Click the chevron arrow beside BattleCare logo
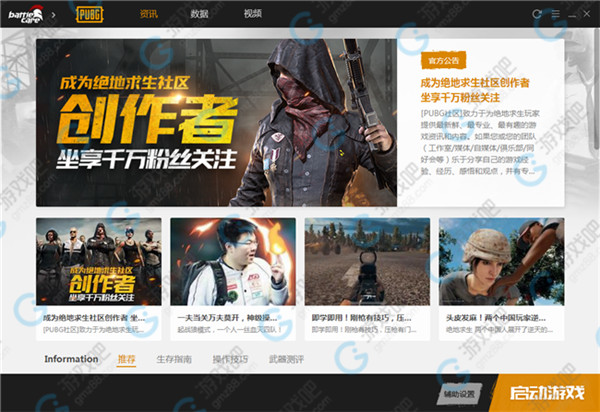Viewport: 600px width, 412px height. 54,15
